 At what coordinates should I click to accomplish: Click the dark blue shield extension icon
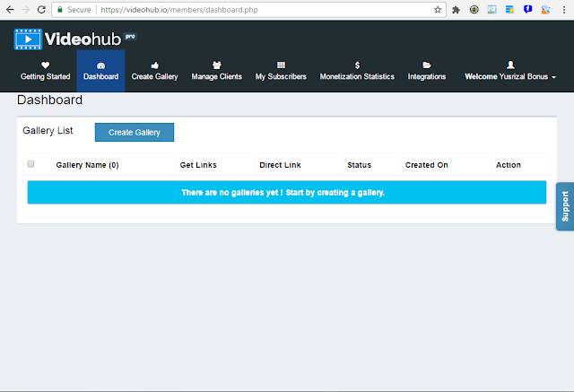coord(527,10)
